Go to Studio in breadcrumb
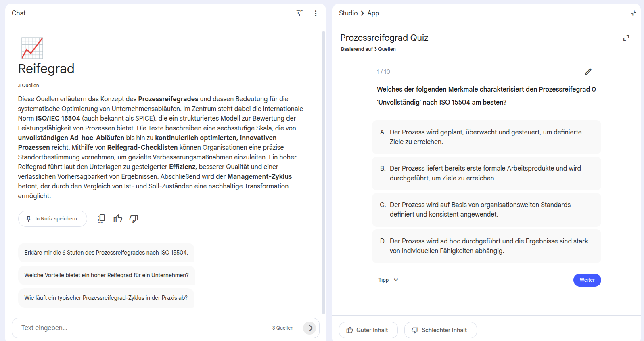 [348, 13]
